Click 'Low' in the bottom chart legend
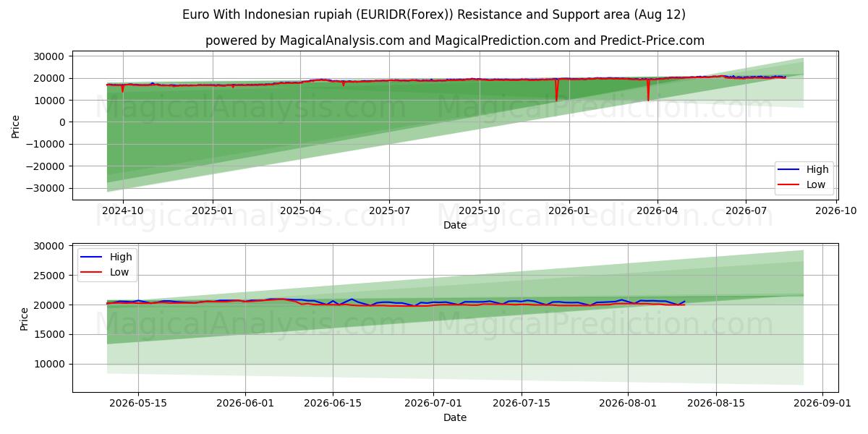The height and width of the screenshot is (434, 868). 119,272
